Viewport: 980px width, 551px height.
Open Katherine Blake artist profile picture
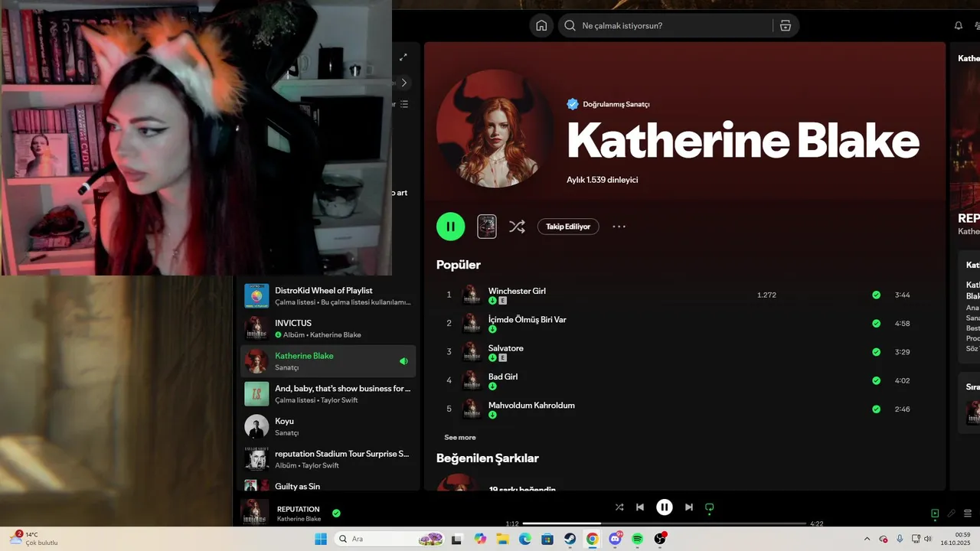tap(495, 129)
